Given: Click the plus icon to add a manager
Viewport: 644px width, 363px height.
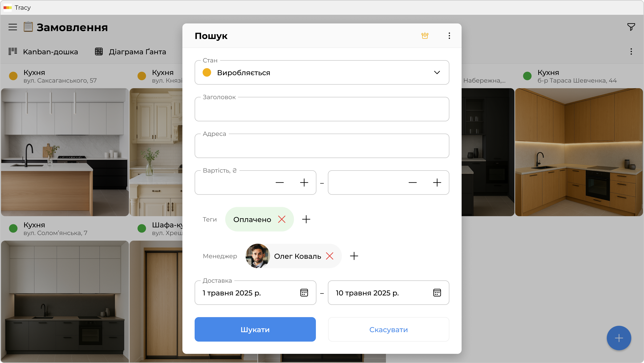Looking at the screenshot, I should coord(354,256).
